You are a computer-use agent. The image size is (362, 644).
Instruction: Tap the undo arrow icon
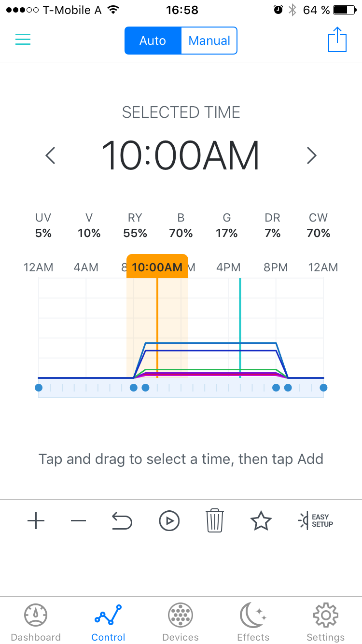(122, 521)
